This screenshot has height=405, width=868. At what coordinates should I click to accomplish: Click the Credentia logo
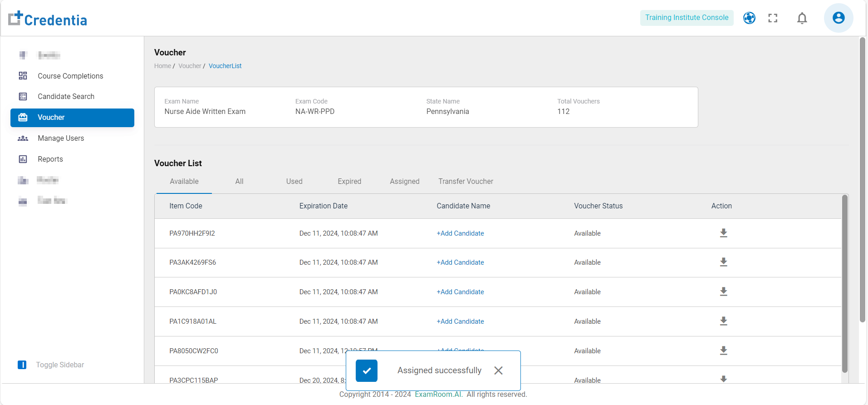click(x=48, y=19)
